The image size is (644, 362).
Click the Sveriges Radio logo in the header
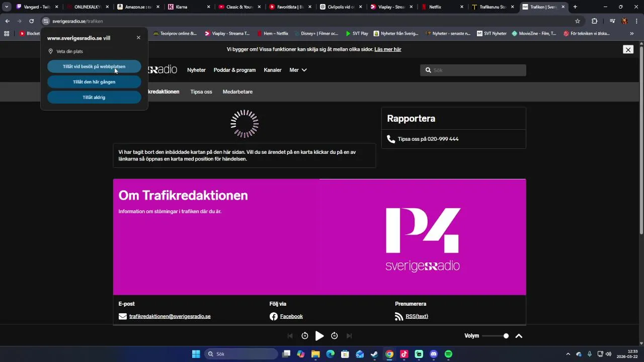(162, 70)
